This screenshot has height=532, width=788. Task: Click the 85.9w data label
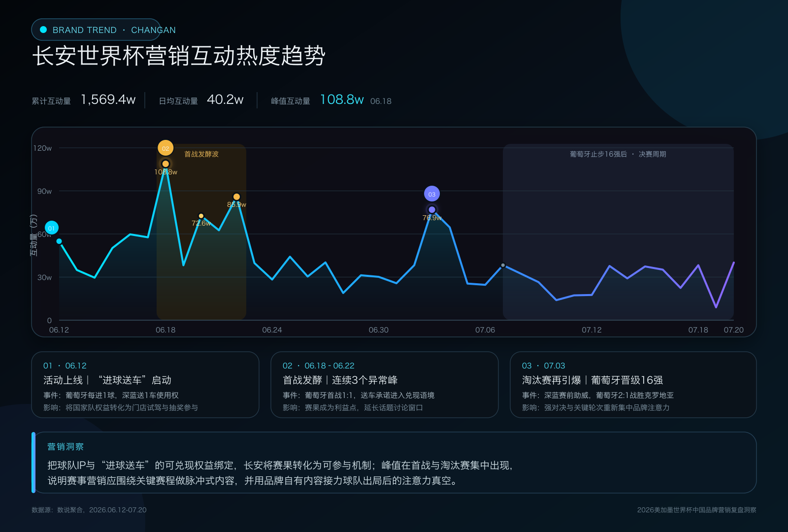pos(236,204)
